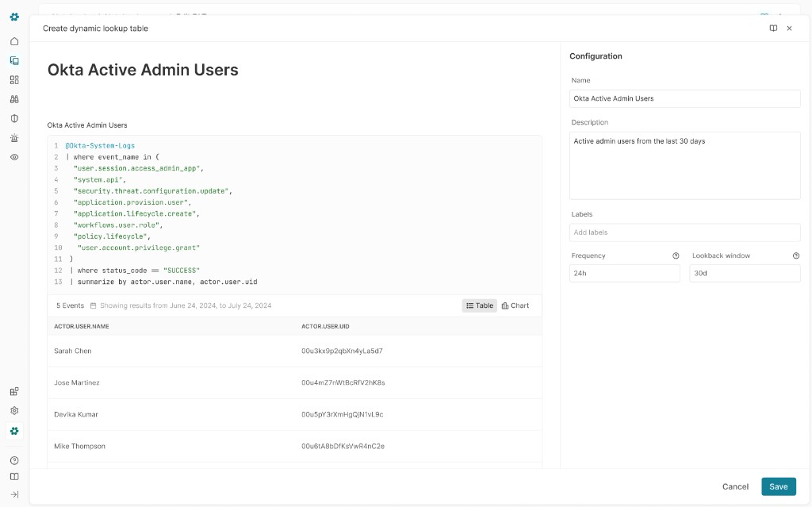Viewport: 812px width, 507px height.
Task: Click UID 00u4mZ7nWtBcRfV2hK8s
Action: [343, 382]
